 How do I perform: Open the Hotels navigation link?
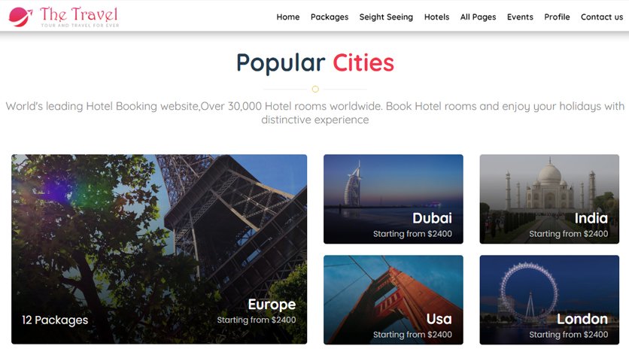436,17
